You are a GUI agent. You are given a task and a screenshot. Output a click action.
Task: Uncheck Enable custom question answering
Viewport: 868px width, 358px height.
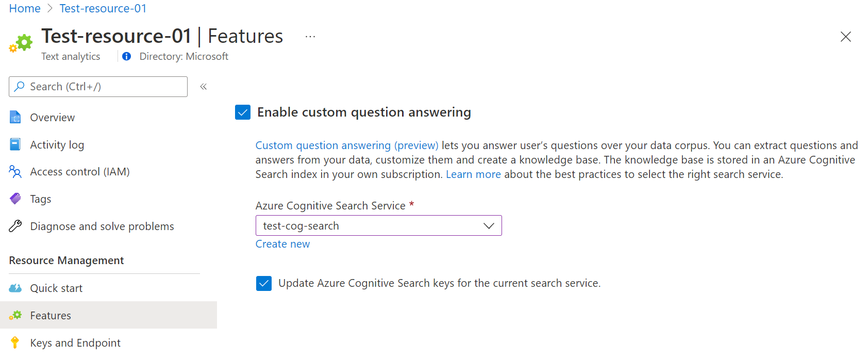243,112
